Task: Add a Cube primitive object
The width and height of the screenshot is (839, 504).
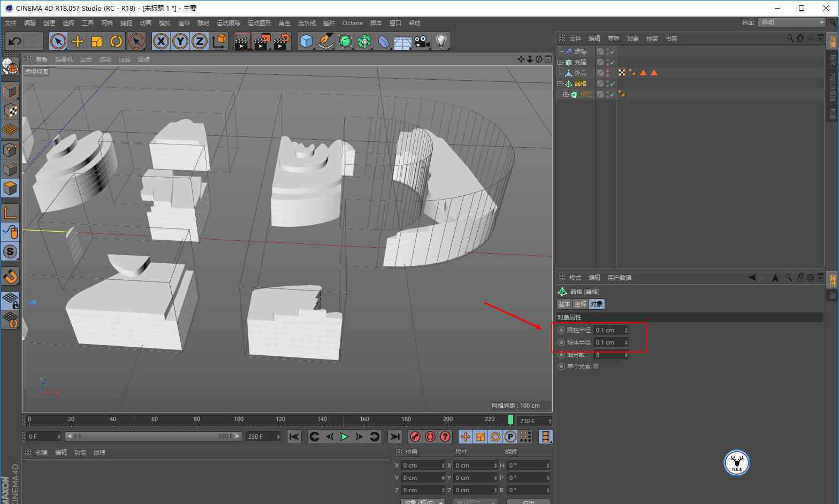Action: point(306,41)
